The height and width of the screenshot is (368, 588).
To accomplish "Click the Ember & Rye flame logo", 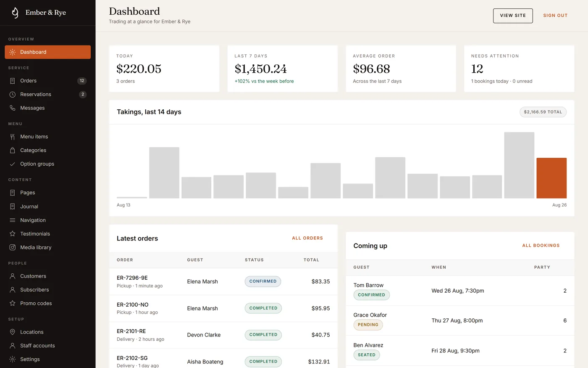I will (x=15, y=13).
